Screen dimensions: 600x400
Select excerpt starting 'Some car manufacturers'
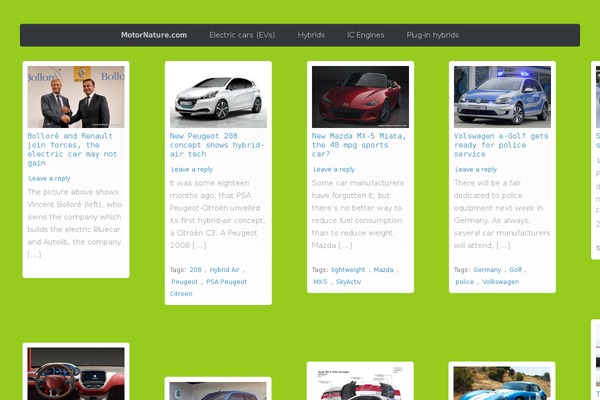point(358,214)
